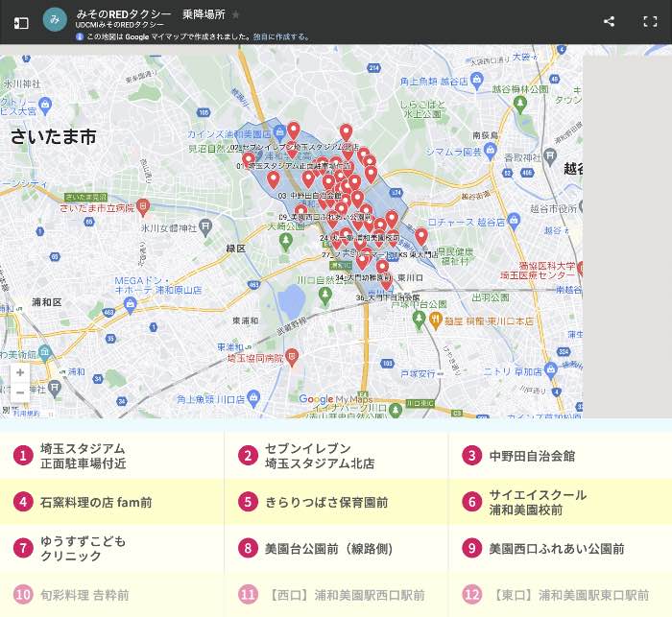Select the ニトリ 草加店 shopping marker
The image size is (672, 617).
551,368
